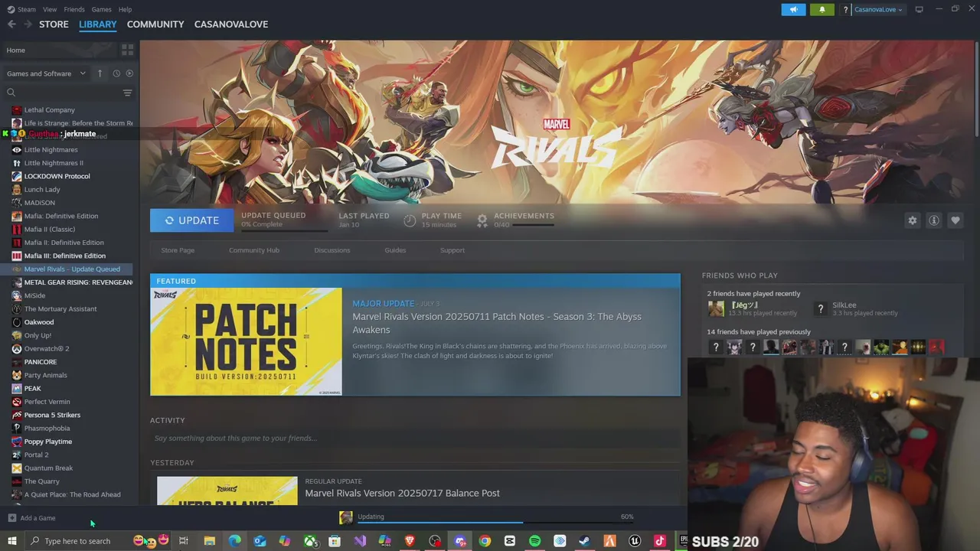Open Microsoft Edge from taskbar

pos(234,541)
